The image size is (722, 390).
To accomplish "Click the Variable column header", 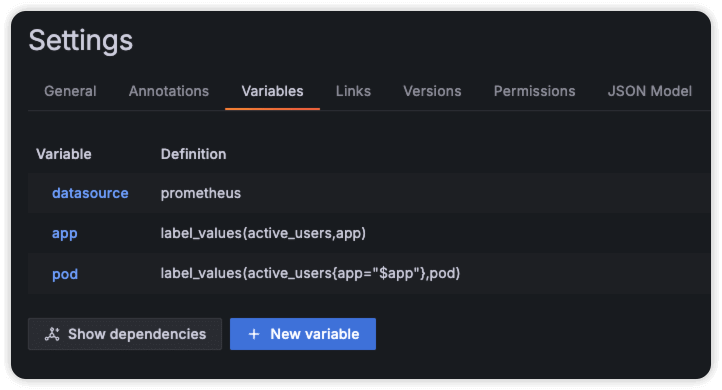I will coord(64,154).
